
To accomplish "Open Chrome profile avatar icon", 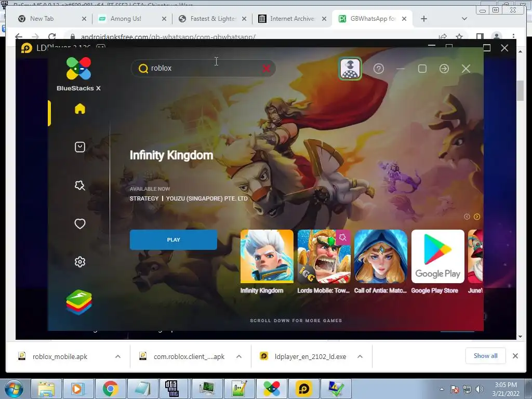I will (x=497, y=36).
